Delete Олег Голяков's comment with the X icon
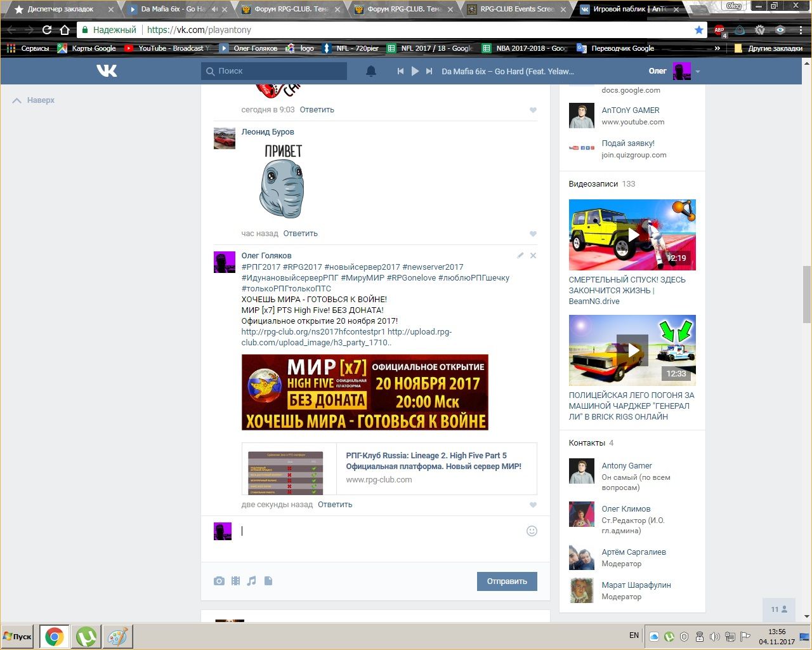The width and height of the screenshot is (812, 650). [x=533, y=255]
